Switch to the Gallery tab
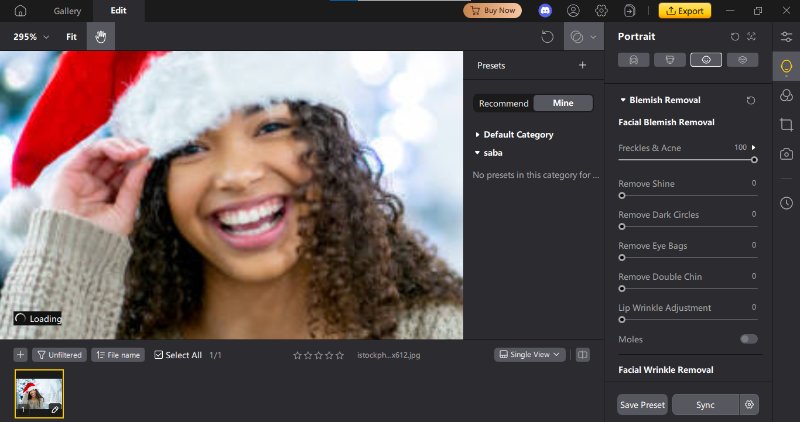The width and height of the screenshot is (800, 422). pyautogui.click(x=67, y=11)
